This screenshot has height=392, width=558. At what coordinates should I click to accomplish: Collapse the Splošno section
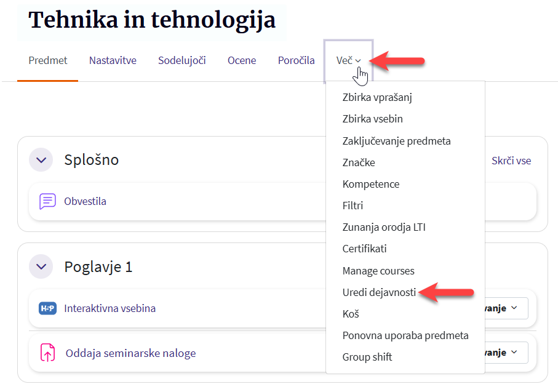pyautogui.click(x=41, y=160)
